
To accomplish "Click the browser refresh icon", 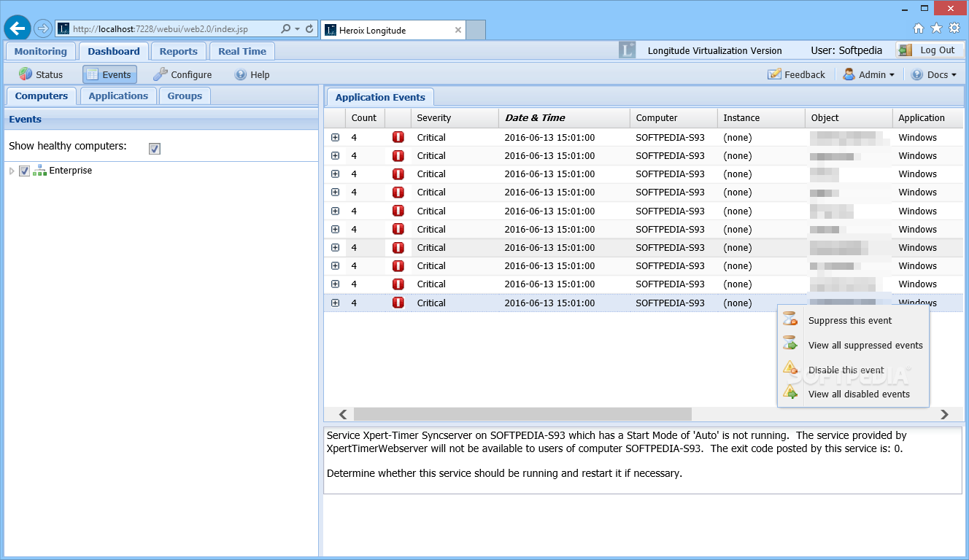I will point(309,29).
